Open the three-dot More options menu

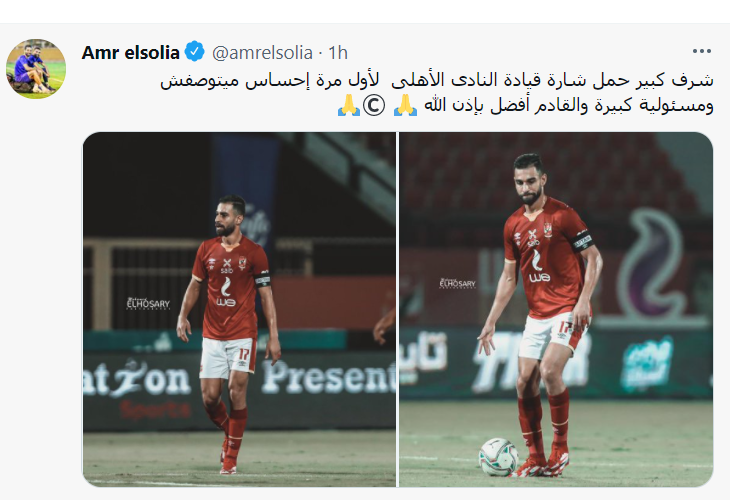pos(702,51)
